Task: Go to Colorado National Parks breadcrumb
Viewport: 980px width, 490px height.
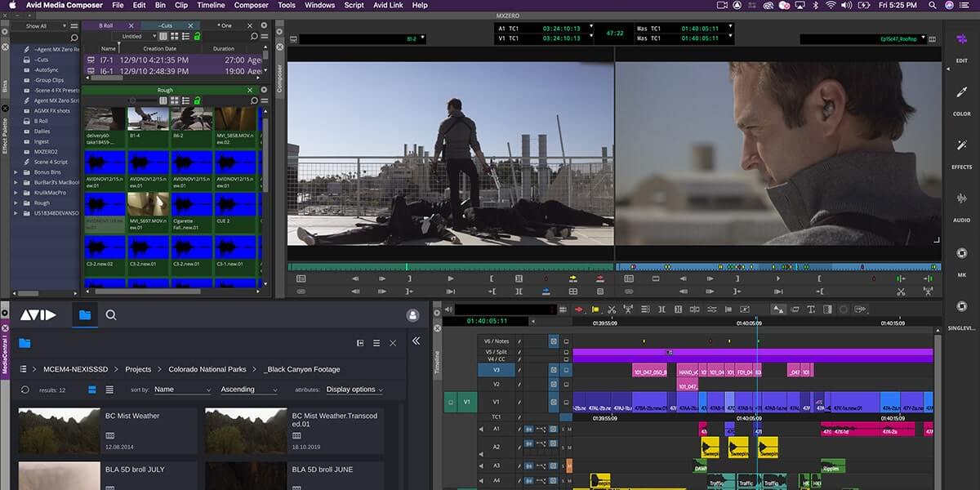Action: coord(206,369)
